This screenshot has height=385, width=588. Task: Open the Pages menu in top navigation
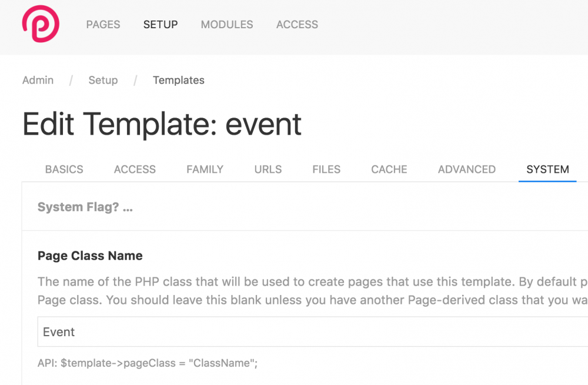tap(103, 25)
